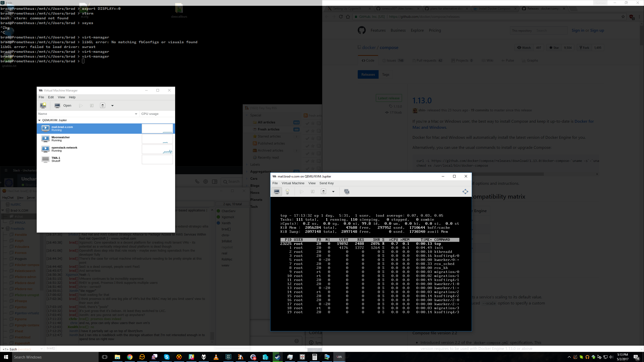The width and height of the screenshot is (644, 362).
Task: Click the Chrome home button
Action: [x=348, y=17]
